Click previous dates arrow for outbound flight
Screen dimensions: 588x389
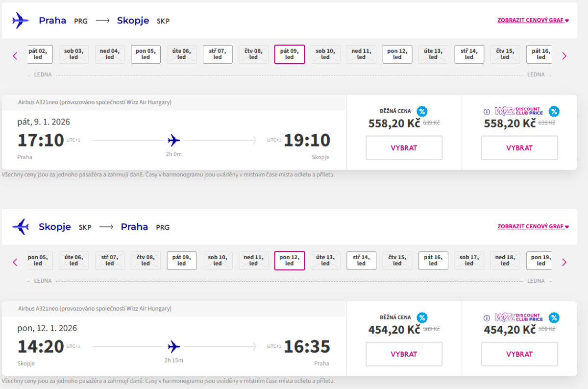point(15,56)
